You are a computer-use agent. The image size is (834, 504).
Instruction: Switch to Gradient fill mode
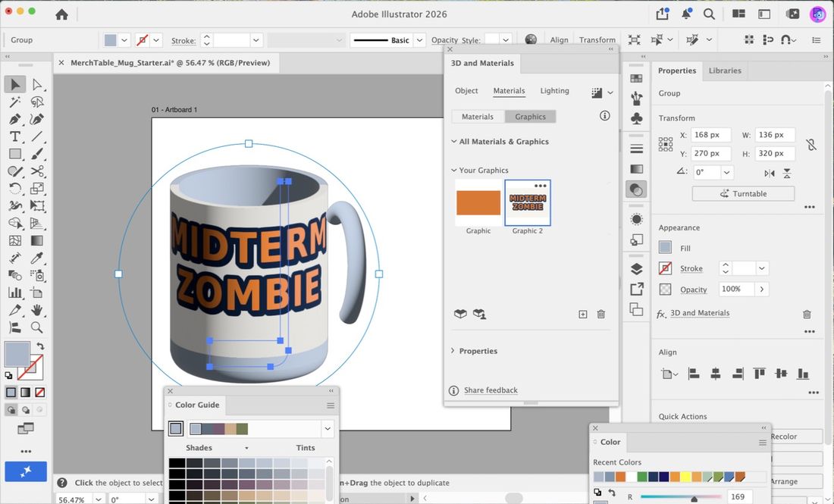[26, 393]
